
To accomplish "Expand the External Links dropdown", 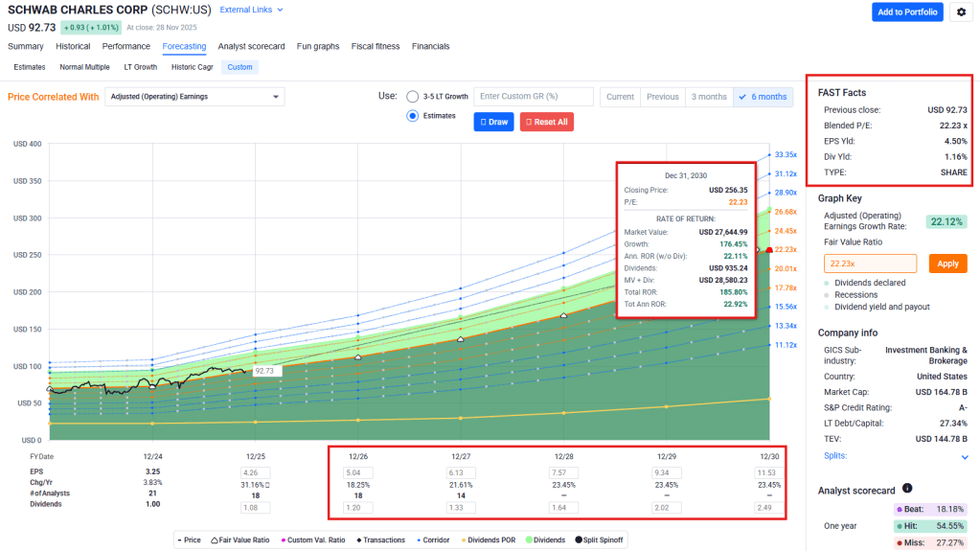I will [252, 10].
